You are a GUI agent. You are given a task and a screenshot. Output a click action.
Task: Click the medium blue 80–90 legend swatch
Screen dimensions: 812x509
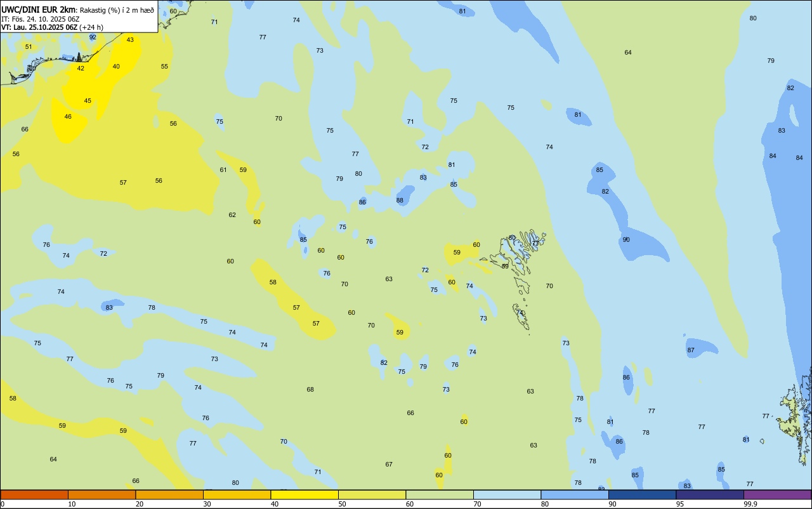(x=575, y=494)
